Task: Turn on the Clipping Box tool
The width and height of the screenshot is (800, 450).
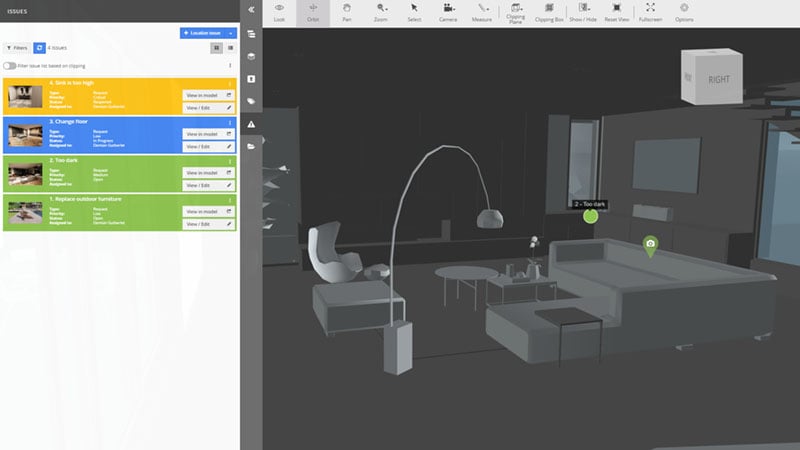Action: [x=549, y=13]
